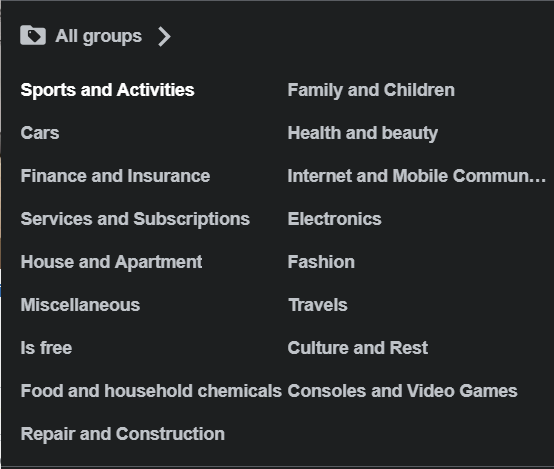
Task: Select Services and Subscriptions
Action: (x=135, y=219)
